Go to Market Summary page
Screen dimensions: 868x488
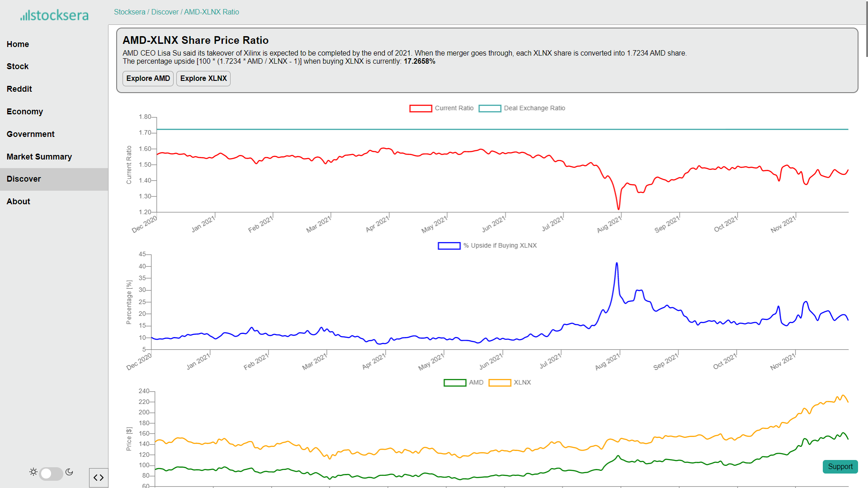click(x=39, y=157)
